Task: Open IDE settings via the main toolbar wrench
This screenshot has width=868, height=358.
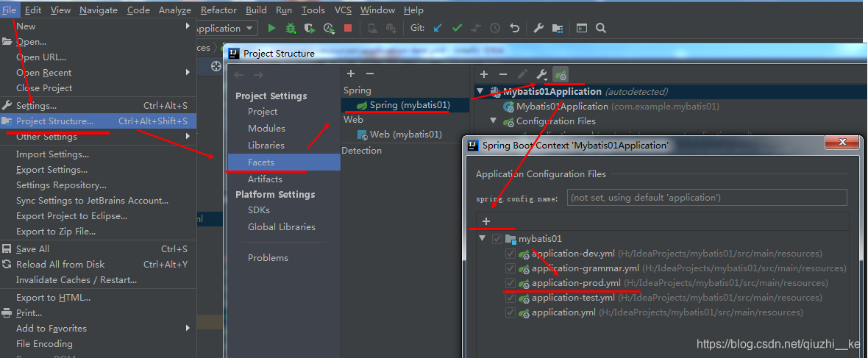Action: click(538, 28)
